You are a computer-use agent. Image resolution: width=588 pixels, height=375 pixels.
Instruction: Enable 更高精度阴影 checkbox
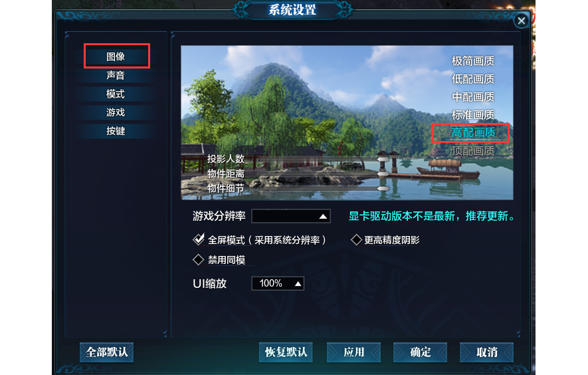pyautogui.click(x=356, y=240)
